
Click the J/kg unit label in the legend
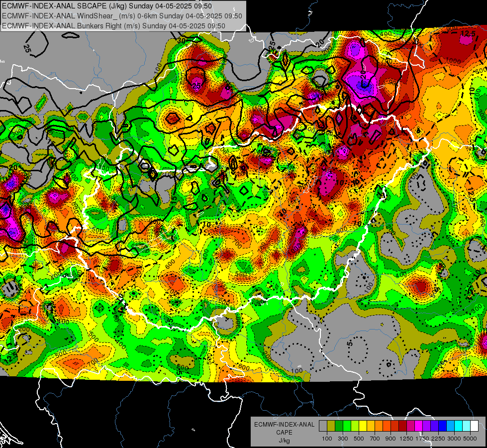pyautogui.click(x=284, y=441)
